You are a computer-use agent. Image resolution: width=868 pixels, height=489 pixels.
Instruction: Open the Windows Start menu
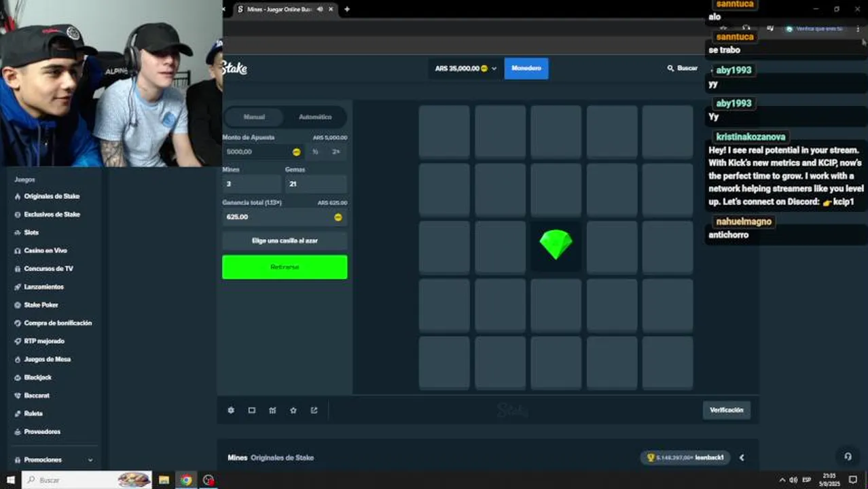[10, 480]
